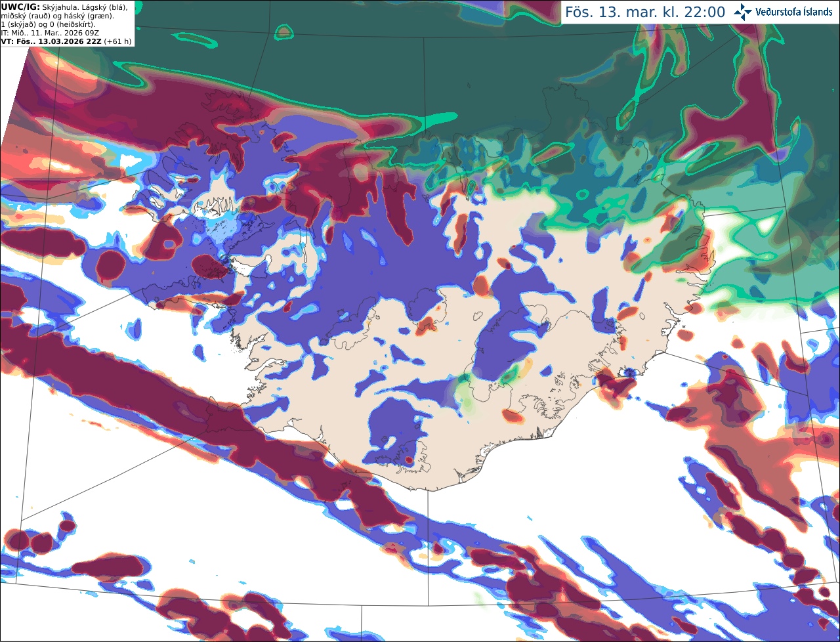The width and height of the screenshot is (840, 642).
Task: Click the text 'Skýjahula. Lágský (blá),'
Action: pos(85,7)
